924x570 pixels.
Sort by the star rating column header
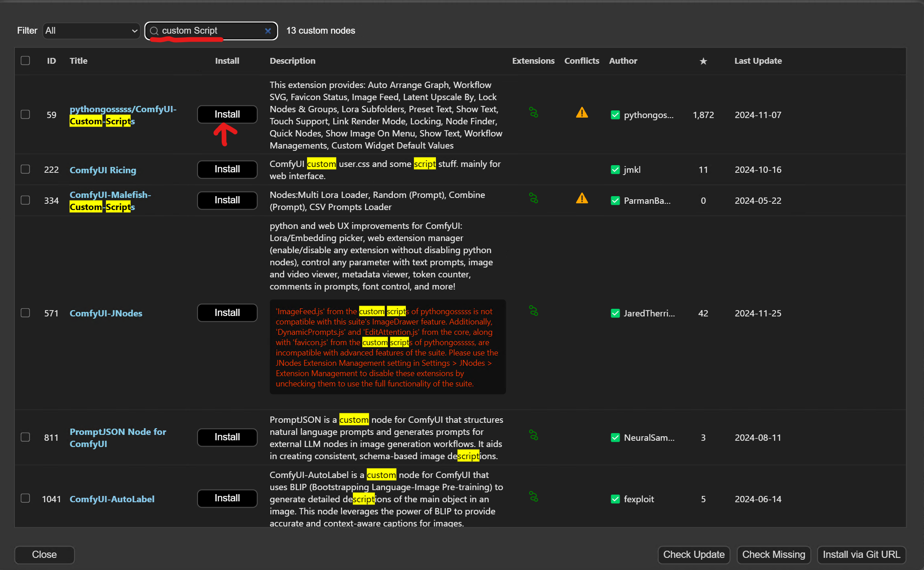point(703,61)
